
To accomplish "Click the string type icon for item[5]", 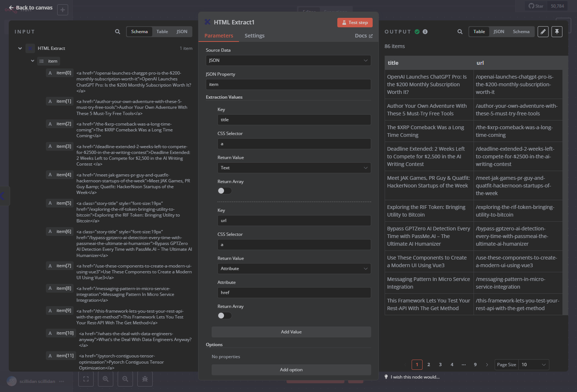I will (x=50, y=203).
